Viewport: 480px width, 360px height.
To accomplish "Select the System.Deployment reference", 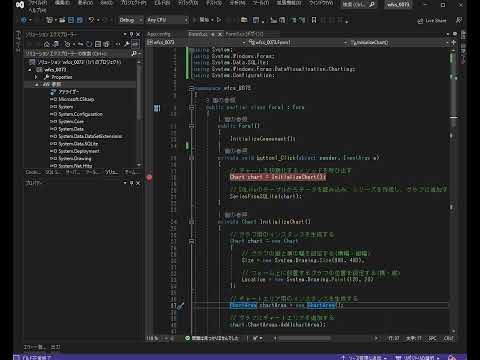I will point(75,151).
